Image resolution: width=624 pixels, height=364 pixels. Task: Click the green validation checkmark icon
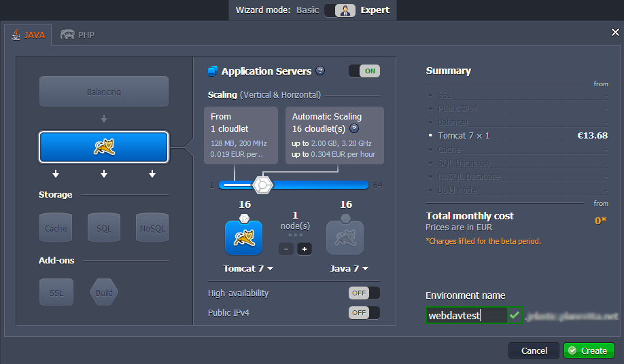click(x=515, y=315)
